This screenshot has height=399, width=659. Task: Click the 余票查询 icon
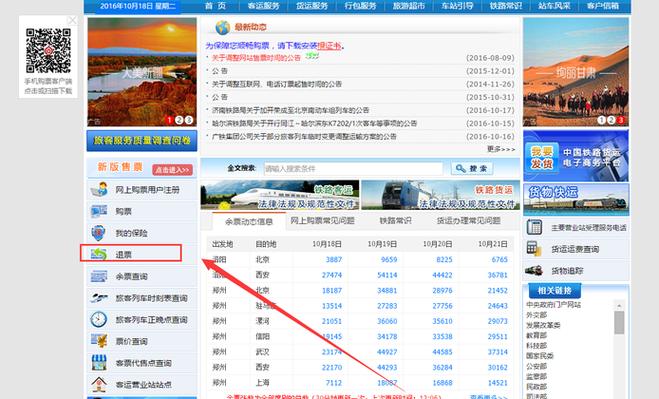99,276
